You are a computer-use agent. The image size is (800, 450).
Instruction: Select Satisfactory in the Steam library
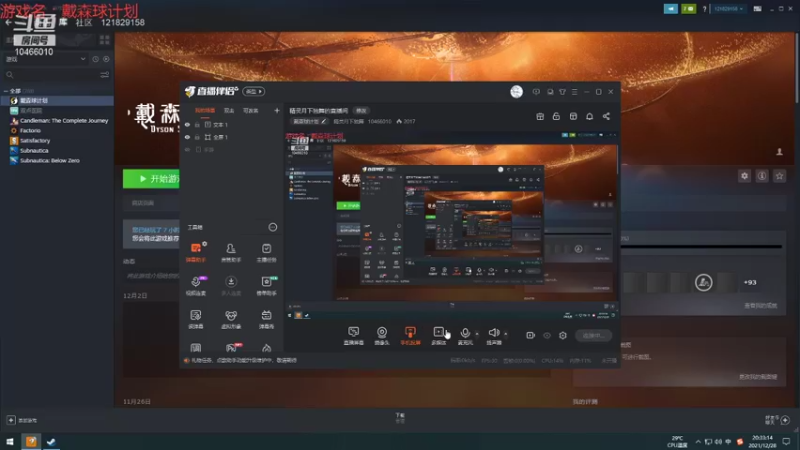point(35,140)
